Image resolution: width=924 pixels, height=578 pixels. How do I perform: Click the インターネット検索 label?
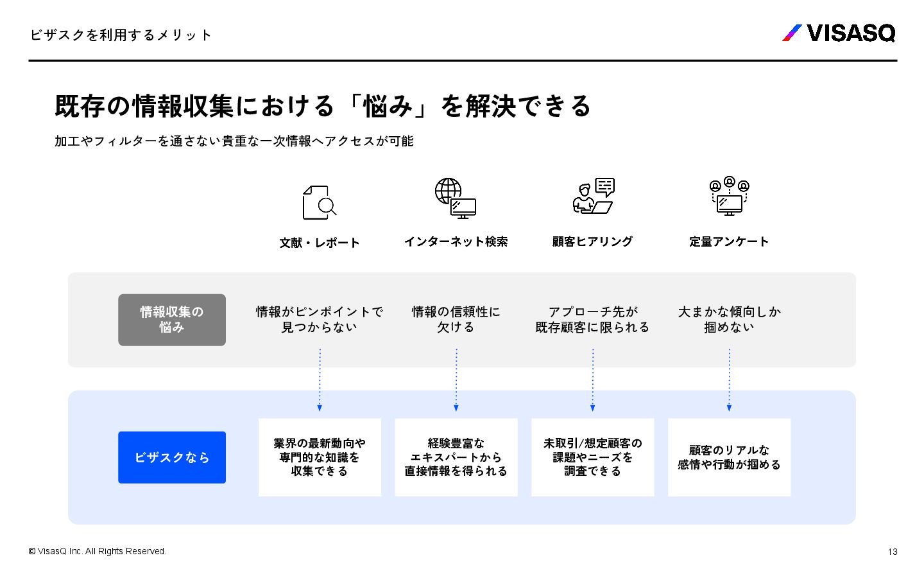pyautogui.click(x=456, y=241)
